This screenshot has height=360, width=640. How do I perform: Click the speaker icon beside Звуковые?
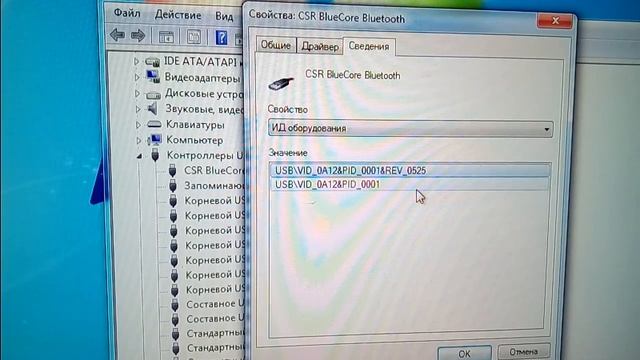152,109
